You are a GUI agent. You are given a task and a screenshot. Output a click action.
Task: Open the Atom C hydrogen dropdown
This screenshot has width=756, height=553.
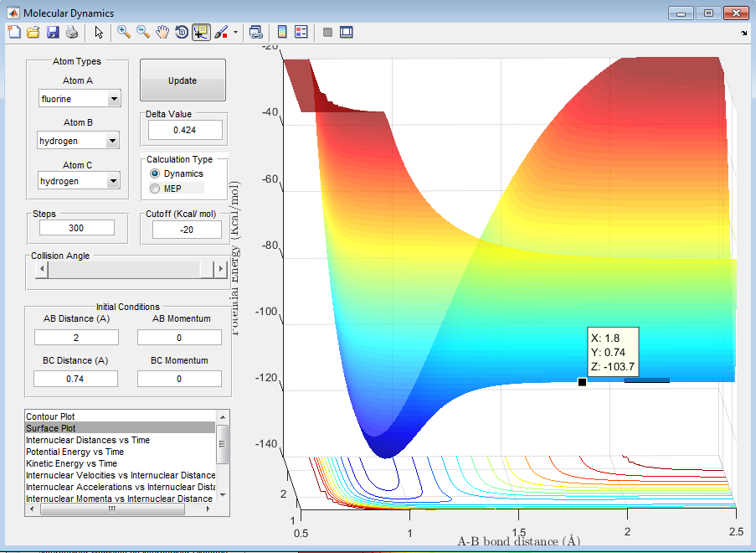[x=79, y=181]
